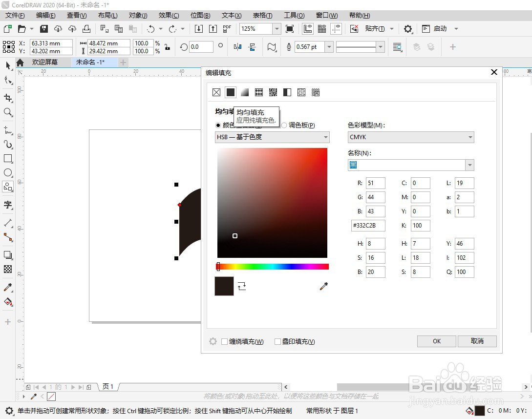Open the Bitmaps menu

tap(200, 15)
